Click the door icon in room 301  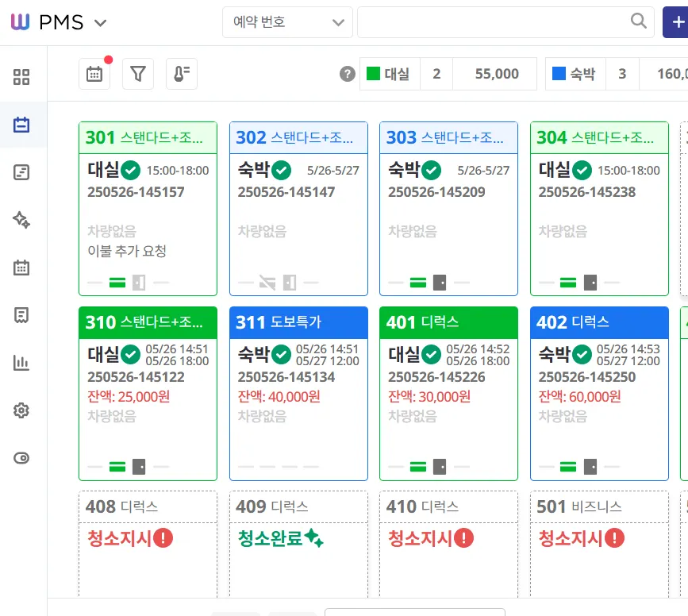[139, 283]
